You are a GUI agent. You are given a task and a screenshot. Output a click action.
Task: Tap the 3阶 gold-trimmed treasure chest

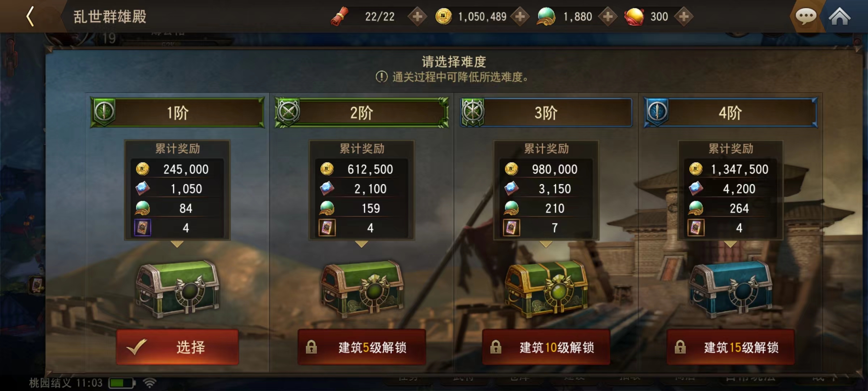[546, 289]
